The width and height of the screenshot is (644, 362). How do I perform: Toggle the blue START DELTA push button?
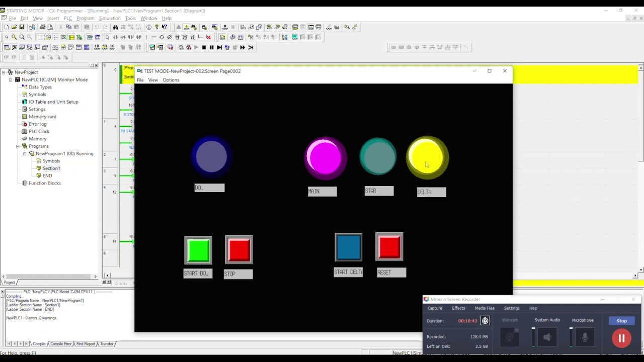pyautogui.click(x=348, y=247)
